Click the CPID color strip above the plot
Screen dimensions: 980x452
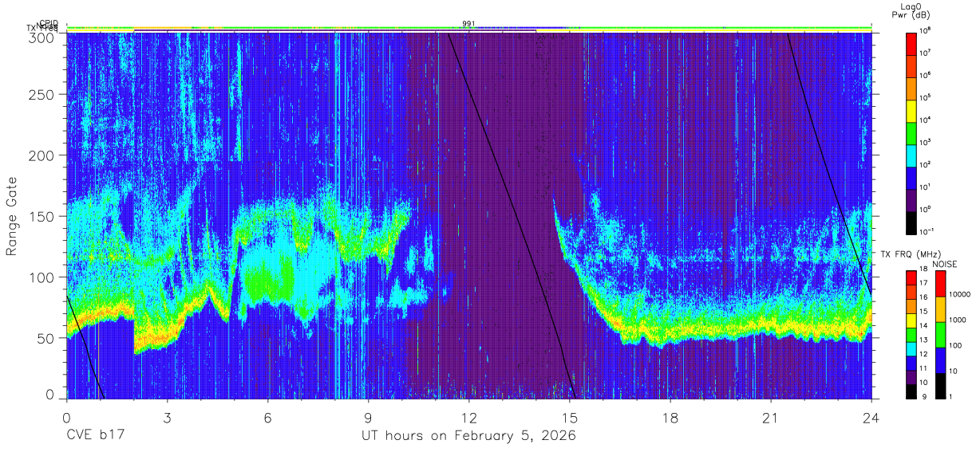[x=468, y=27]
